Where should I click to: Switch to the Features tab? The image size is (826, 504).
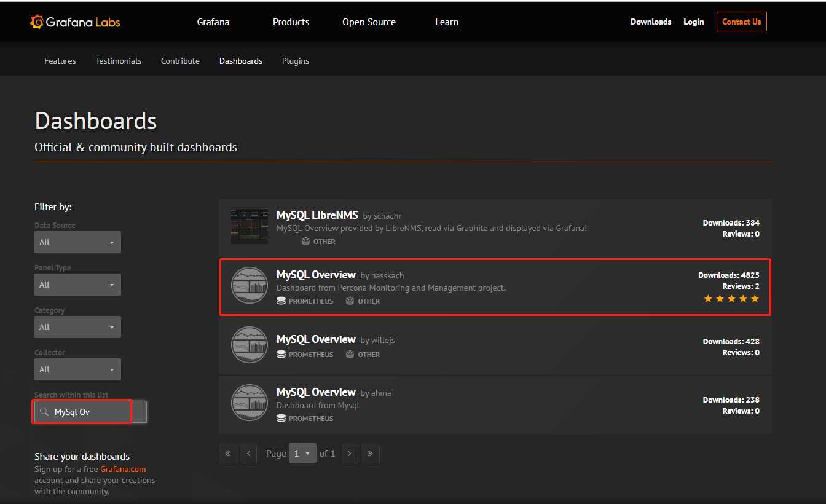(x=60, y=61)
